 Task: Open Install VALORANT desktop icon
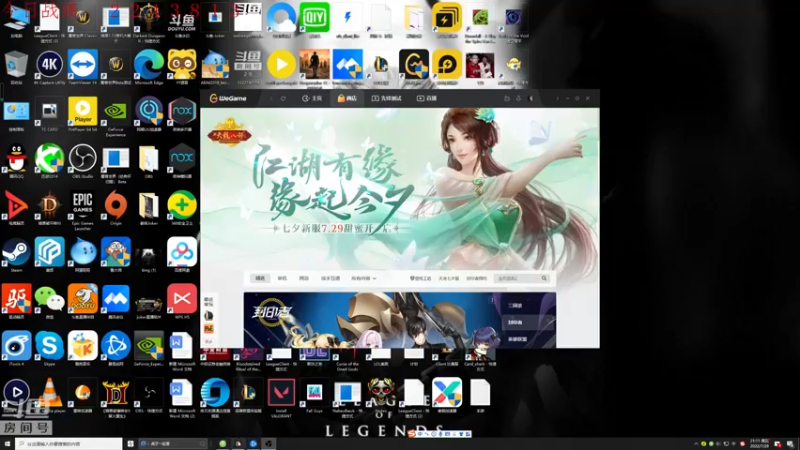[281, 397]
